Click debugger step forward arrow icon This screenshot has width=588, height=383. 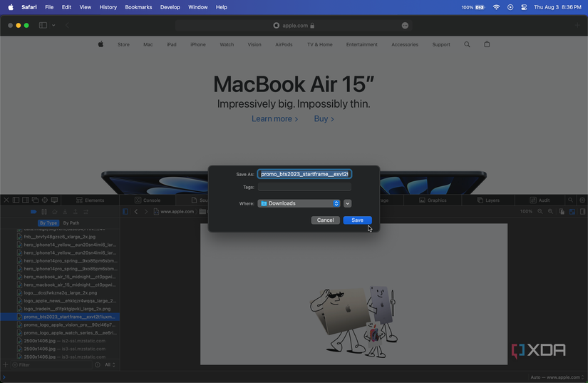pos(86,212)
